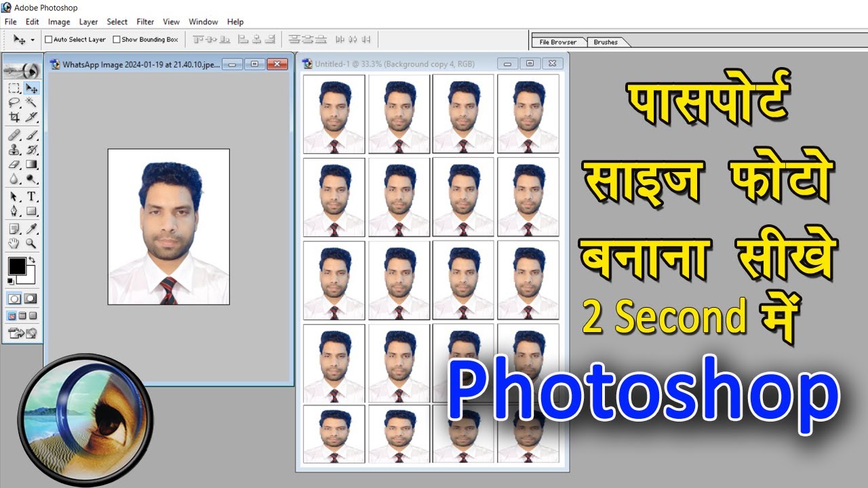
Task: Select the History Brush tool
Action: (31, 150)
